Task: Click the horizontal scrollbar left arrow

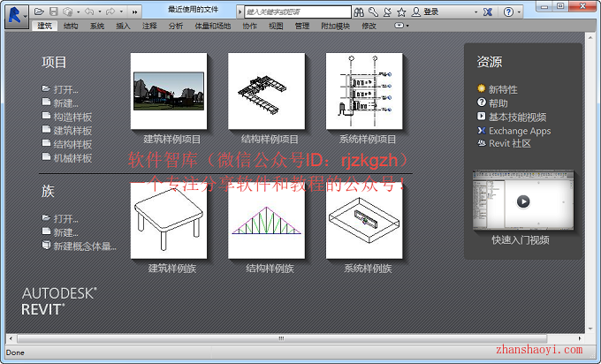Action: 11,338
